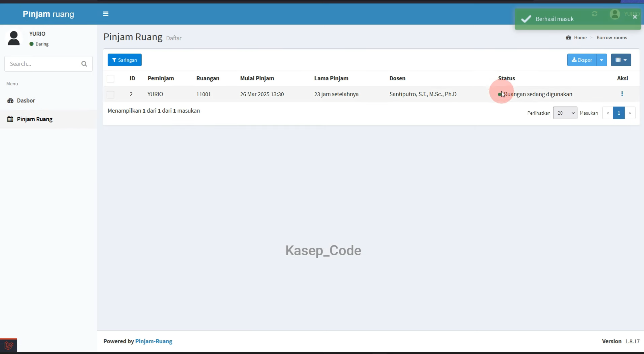The image size is (644, 354).
Task: Click the Laravel debug bar icon
Action: click(x=9, y=345)
